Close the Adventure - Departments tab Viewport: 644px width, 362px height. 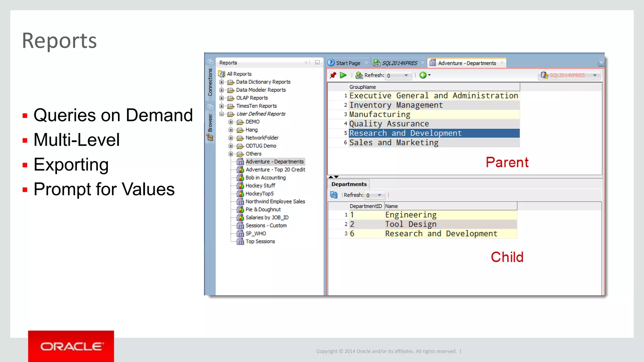(x=502, y=63)
